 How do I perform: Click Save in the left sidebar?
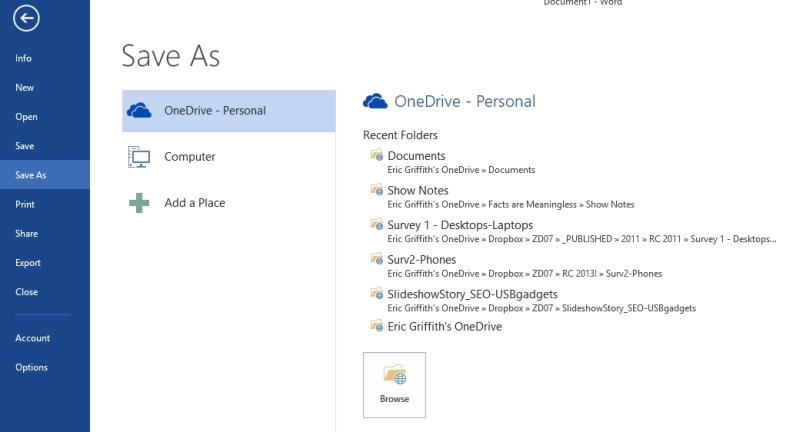coord(25,146)
